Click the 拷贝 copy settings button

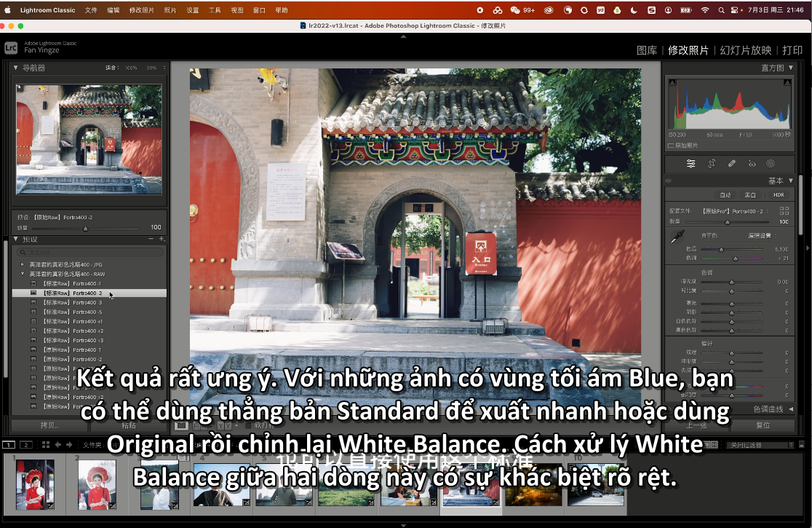tap(49, 425)
